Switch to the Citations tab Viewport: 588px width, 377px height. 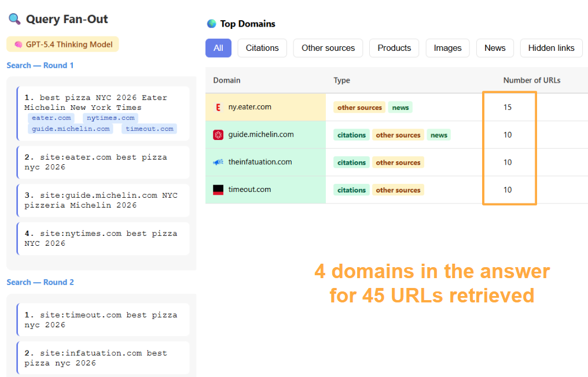pos(262,48)
